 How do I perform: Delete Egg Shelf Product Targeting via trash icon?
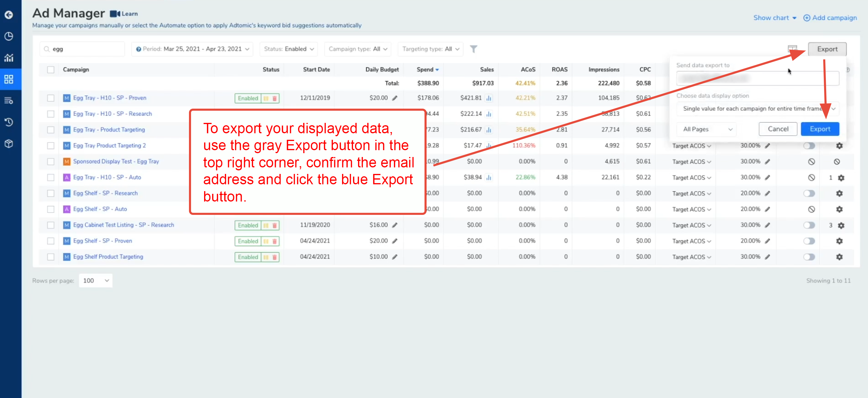pyautogui.click(x=274, y=257)
